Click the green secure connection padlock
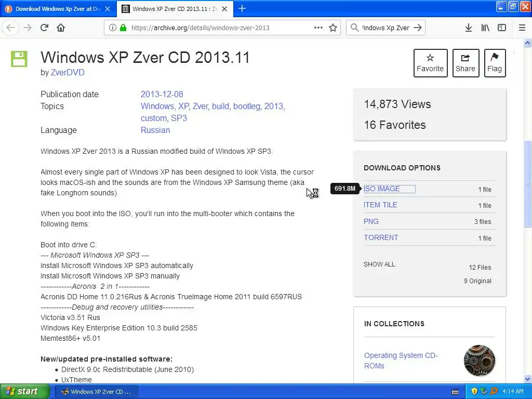Image resolution: width=532 pixels, height=399 pixels. coord(123,28)
